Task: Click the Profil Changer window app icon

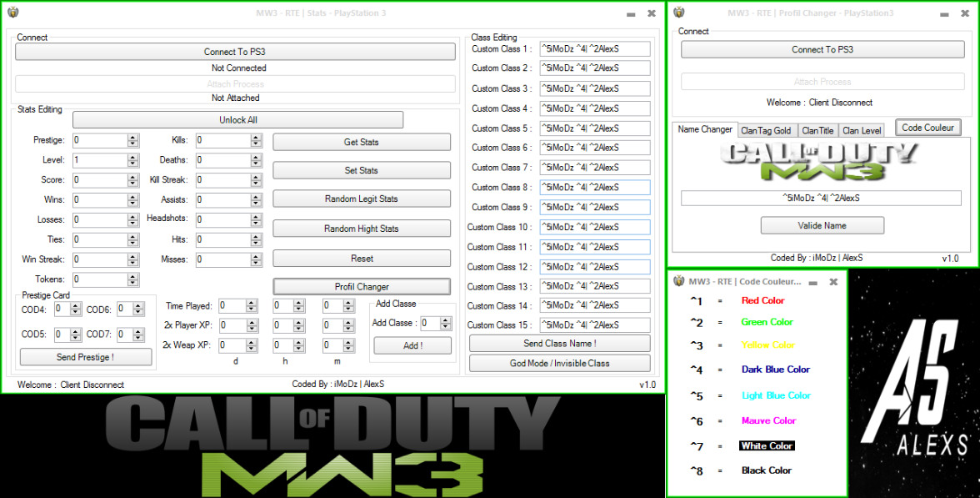Action: pos(679,13)
